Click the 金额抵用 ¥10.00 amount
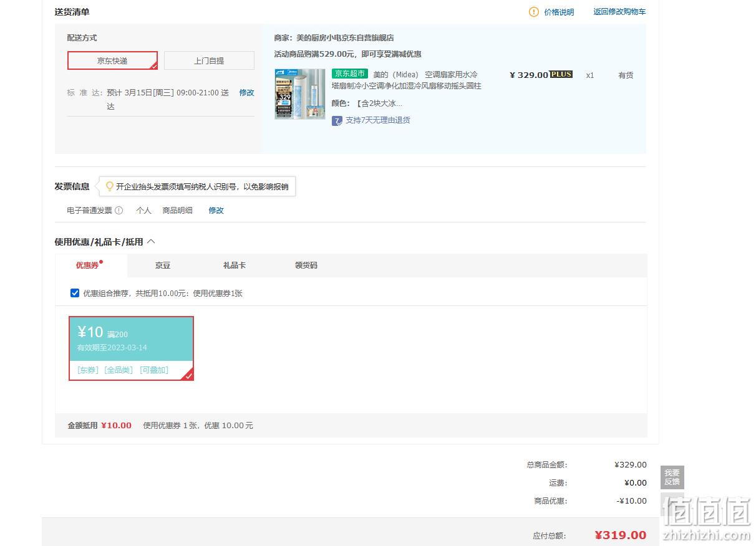Image resolution: width=756 pixels, height=546 pixels. point(116,426)
